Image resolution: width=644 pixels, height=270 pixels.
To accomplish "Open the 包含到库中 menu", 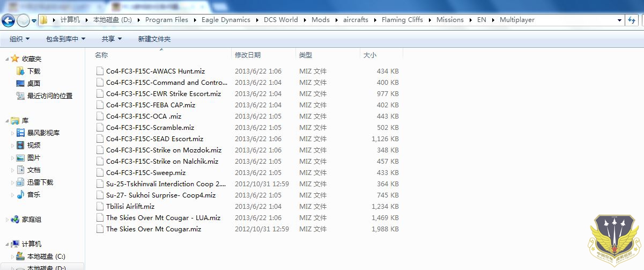I will point(65,39).
